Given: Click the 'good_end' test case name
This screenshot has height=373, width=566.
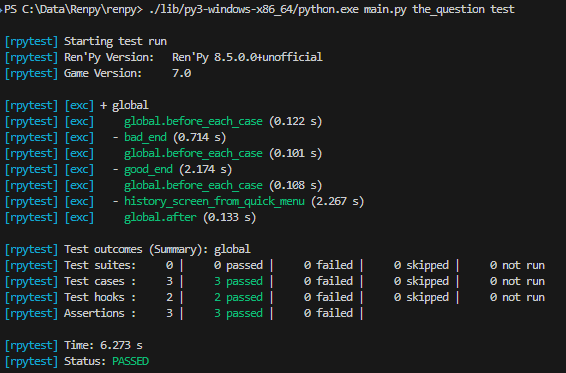Looking at the screenshot, I should click(x=148, y=169).
